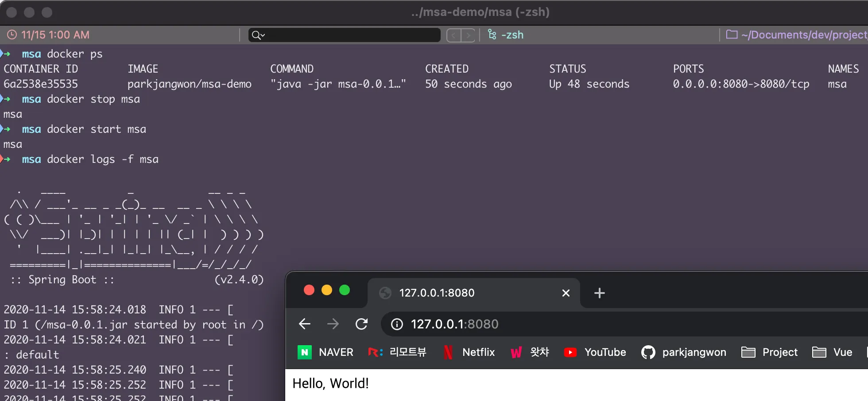Viewport: 868px width, 401px height.
Task: Click container ID 6a2538e35535
Action: pyautogui.click(x=41, y=84)
